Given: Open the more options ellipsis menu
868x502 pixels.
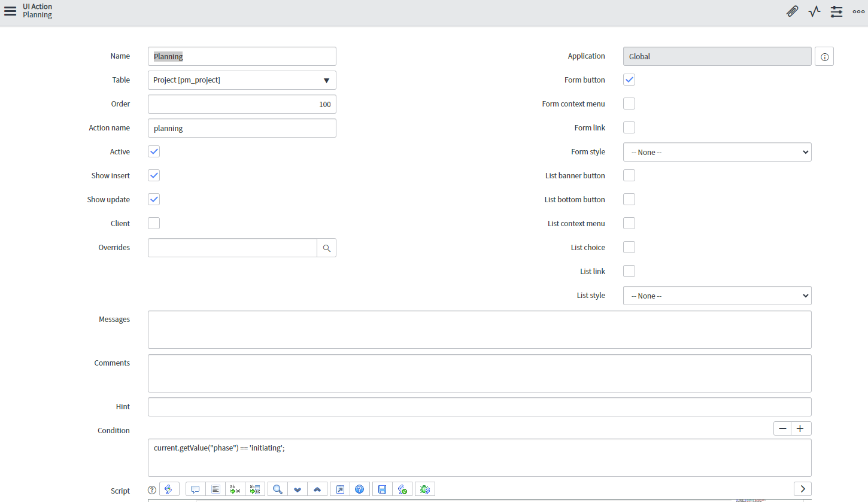Looking at the screenshot, I should pyautogui.click(x=858, y=11).
